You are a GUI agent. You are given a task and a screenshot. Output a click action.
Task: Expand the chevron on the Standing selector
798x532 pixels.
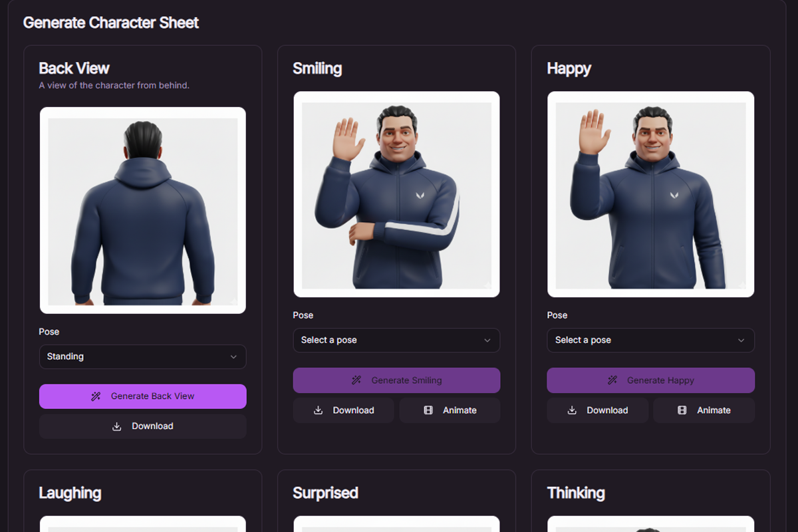click(234, 356)
